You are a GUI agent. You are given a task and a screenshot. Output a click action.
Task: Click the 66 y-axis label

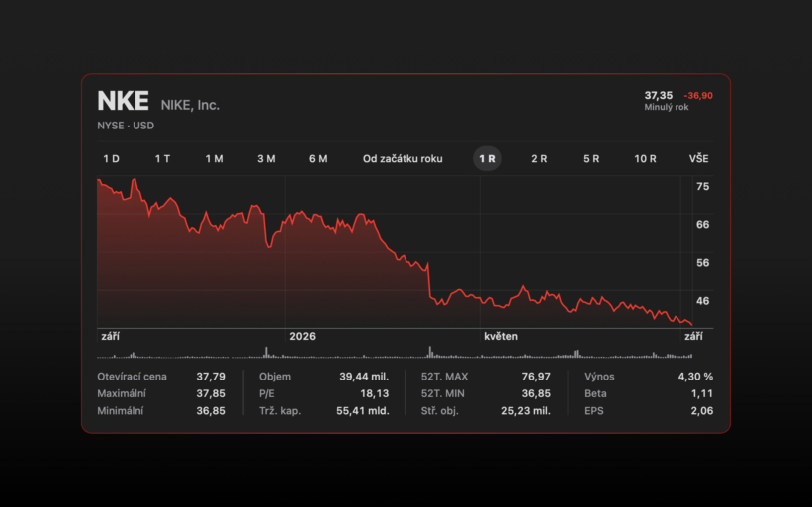pos(702,225)
